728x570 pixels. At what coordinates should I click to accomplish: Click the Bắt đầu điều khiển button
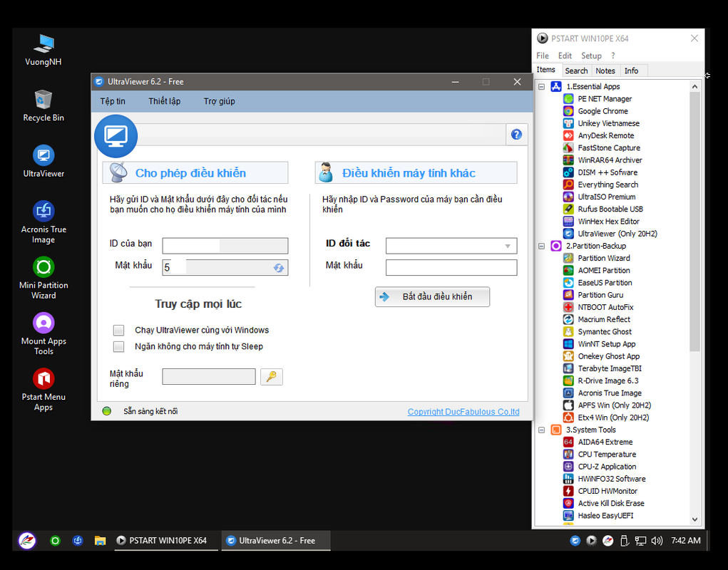[432, 297]
